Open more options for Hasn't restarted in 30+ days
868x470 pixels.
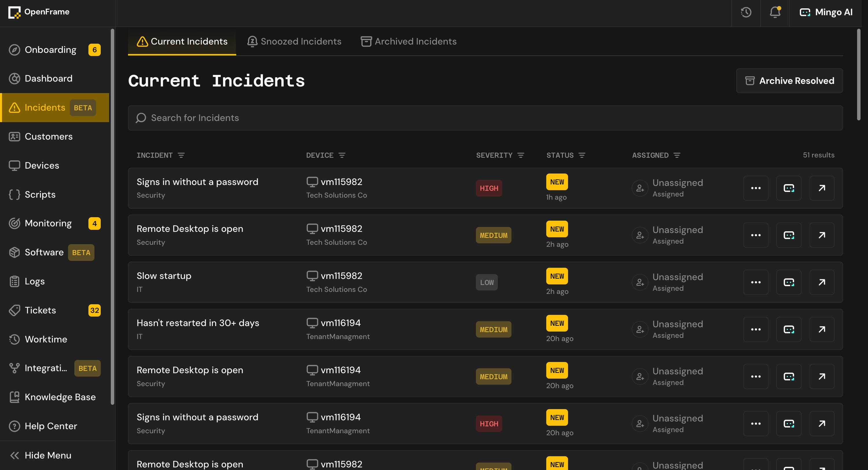755,329
